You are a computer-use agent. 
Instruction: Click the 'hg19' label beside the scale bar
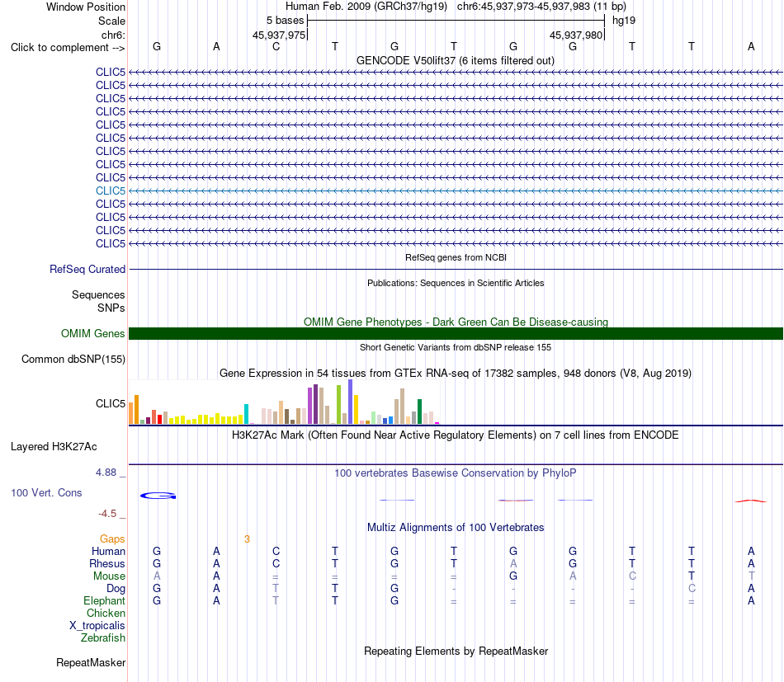click(x=624, y=21)
